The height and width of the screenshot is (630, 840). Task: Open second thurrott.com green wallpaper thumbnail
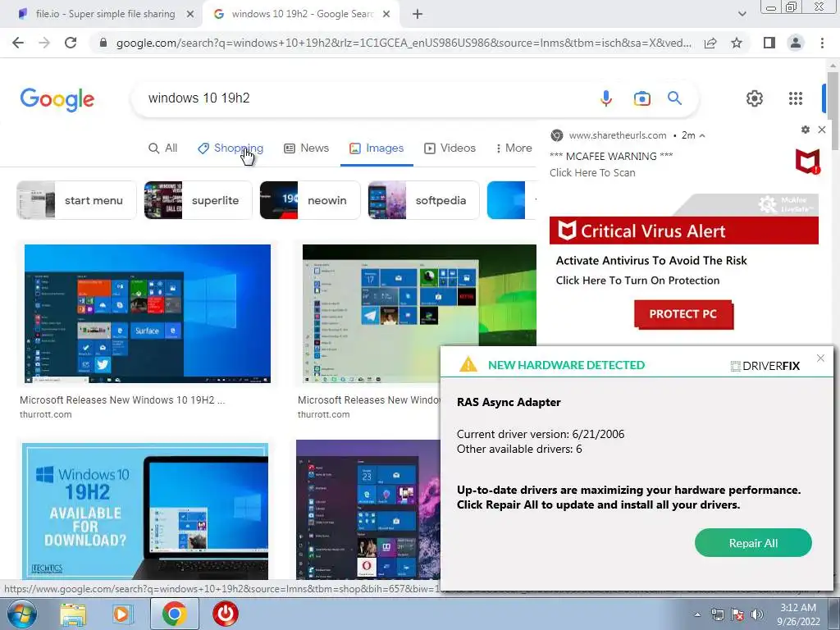[x=419, y=314]
